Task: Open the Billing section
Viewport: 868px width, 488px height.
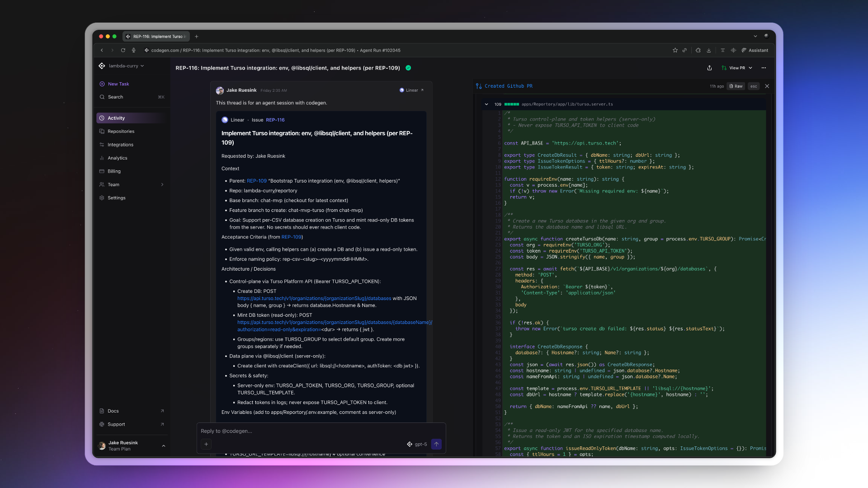Action: point(113,171)
